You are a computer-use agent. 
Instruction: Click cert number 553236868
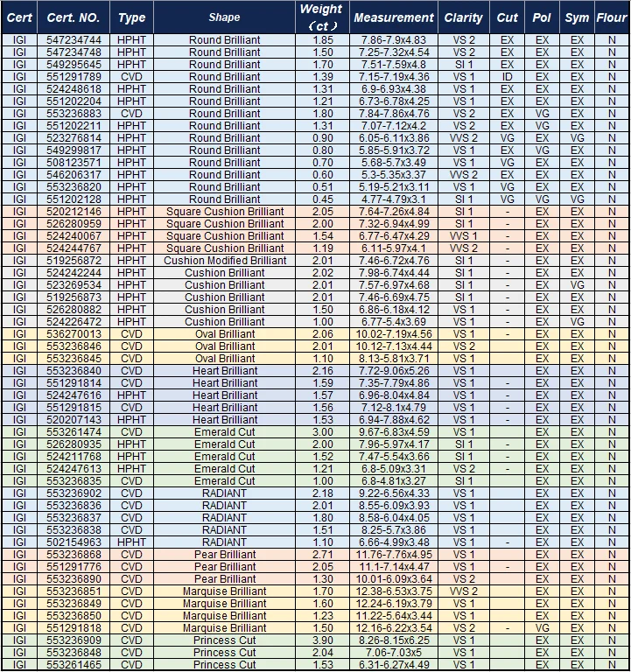[x=74, y=555]
